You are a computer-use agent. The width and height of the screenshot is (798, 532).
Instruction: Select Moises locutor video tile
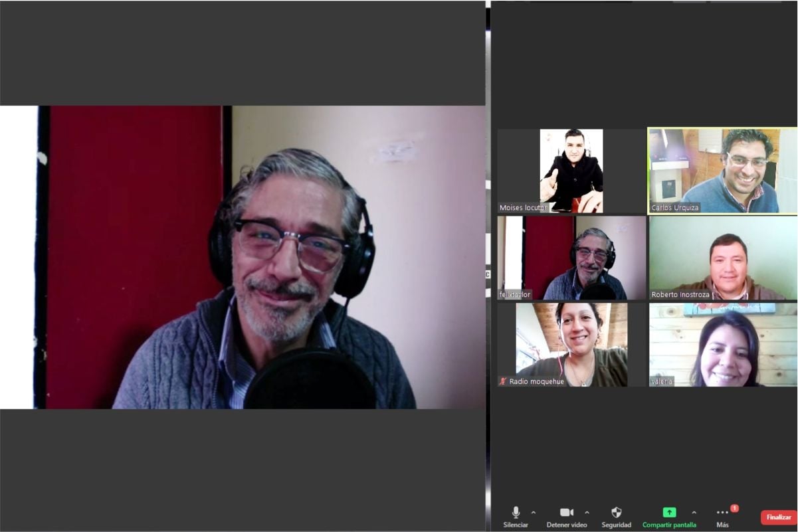point(571,171)
